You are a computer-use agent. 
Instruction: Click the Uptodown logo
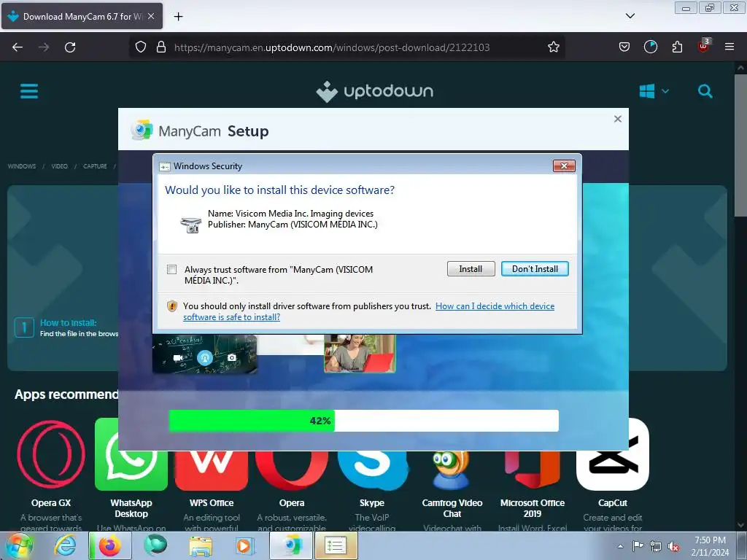pyautogui.click(x=375, y=91)
